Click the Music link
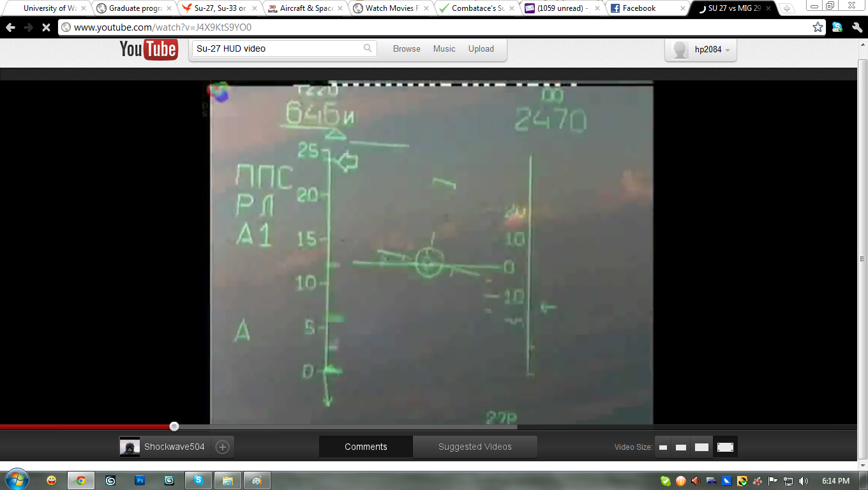868x490 pixels. coord(444,48)
